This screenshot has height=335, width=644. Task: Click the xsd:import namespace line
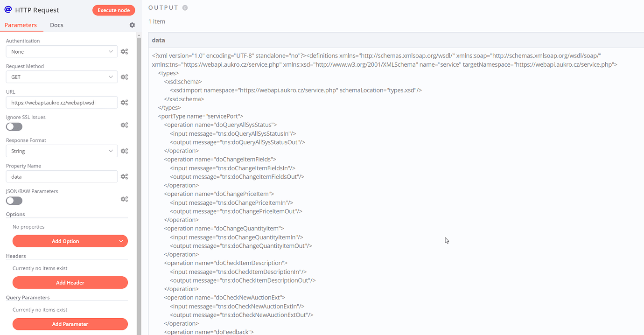(x=296, y=90)
